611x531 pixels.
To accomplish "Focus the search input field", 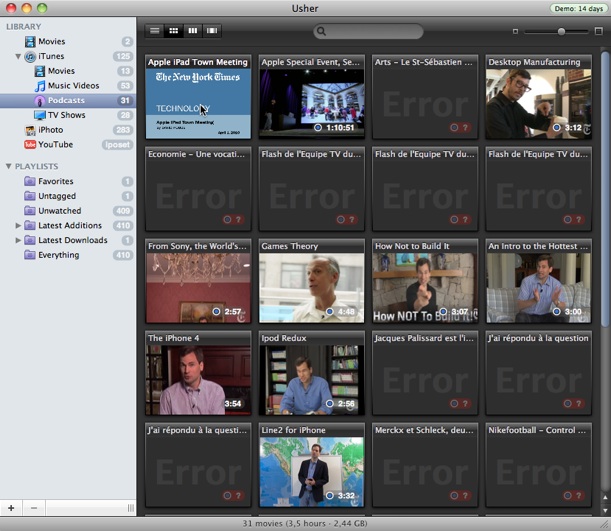I will [x=368, y=31].
